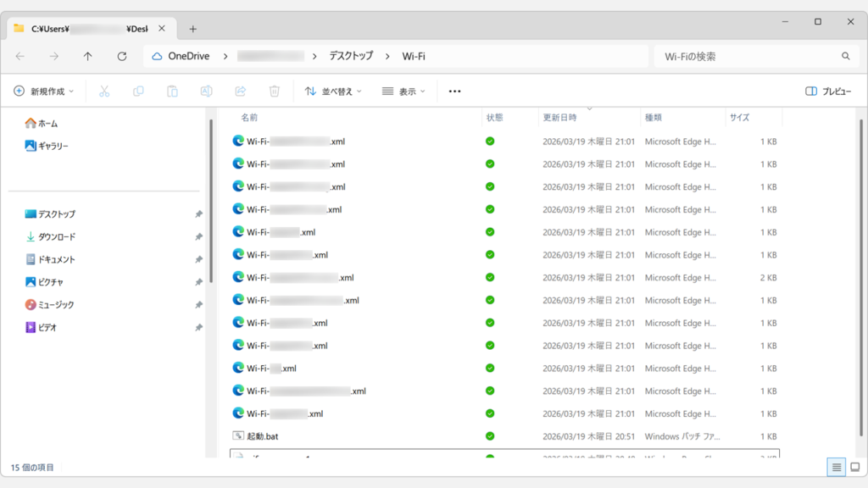
Task: Click the magnifier icon in the search box
Action: click(x=845, y=55)
